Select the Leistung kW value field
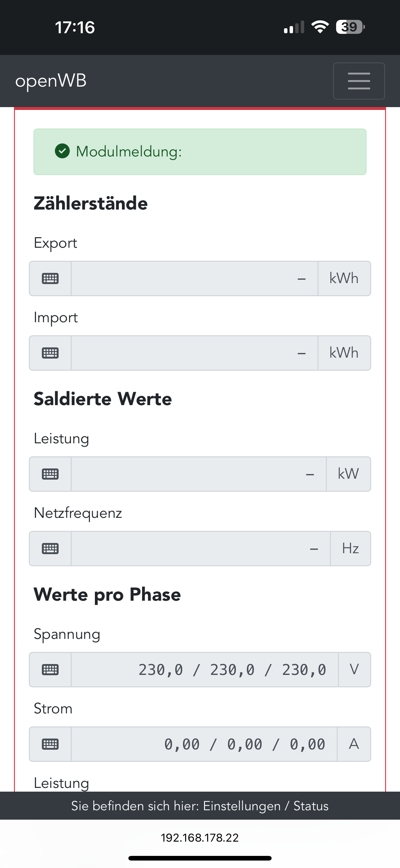The height and width of the screenshot is (868, 400). tap(198, 474)
